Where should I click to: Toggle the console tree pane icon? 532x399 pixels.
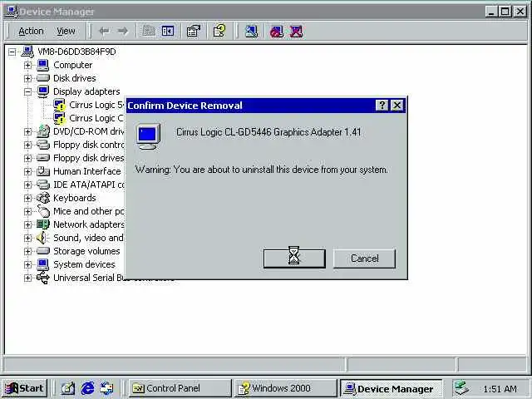pyautogui.click(x=168, y=32)
